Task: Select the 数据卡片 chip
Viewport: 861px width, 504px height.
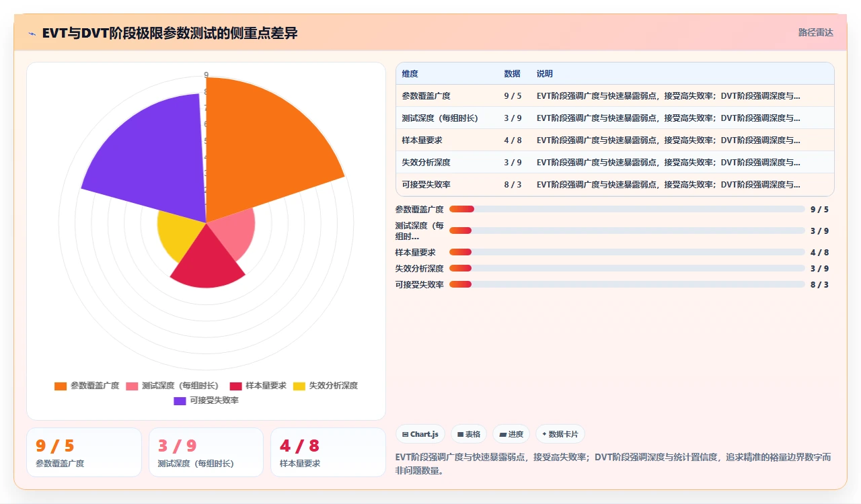Action: point(560,434)
